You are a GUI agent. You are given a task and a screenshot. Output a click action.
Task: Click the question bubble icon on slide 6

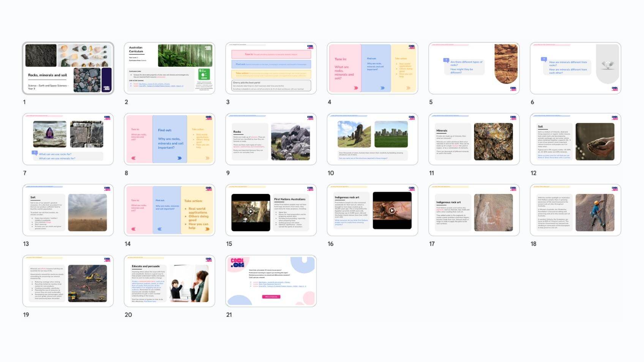(x=544, y=59)
